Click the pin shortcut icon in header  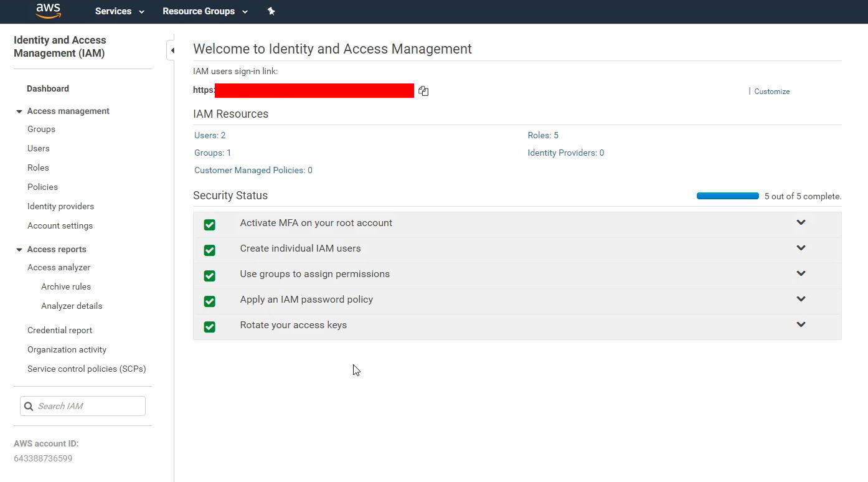[x=271, y=11]
